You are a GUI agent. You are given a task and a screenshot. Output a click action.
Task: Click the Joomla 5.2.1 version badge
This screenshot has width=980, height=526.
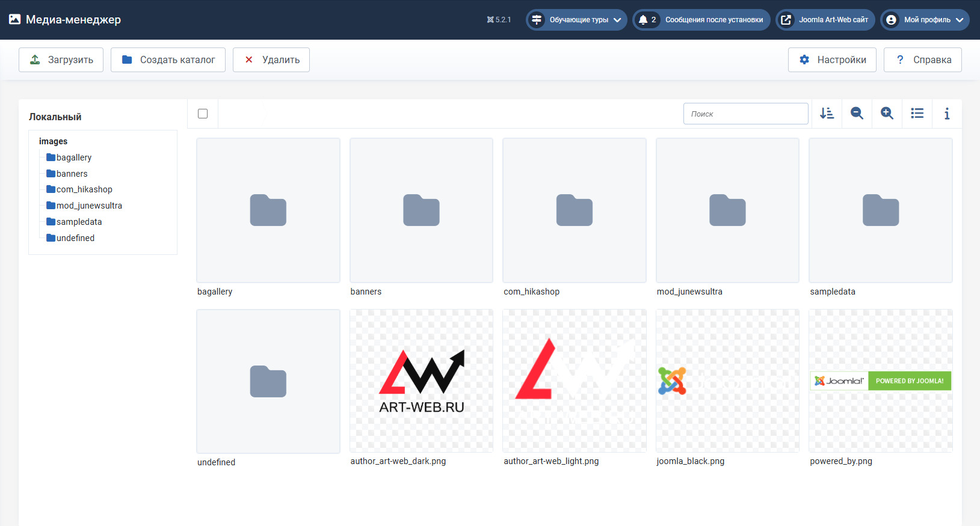[499, 20]
